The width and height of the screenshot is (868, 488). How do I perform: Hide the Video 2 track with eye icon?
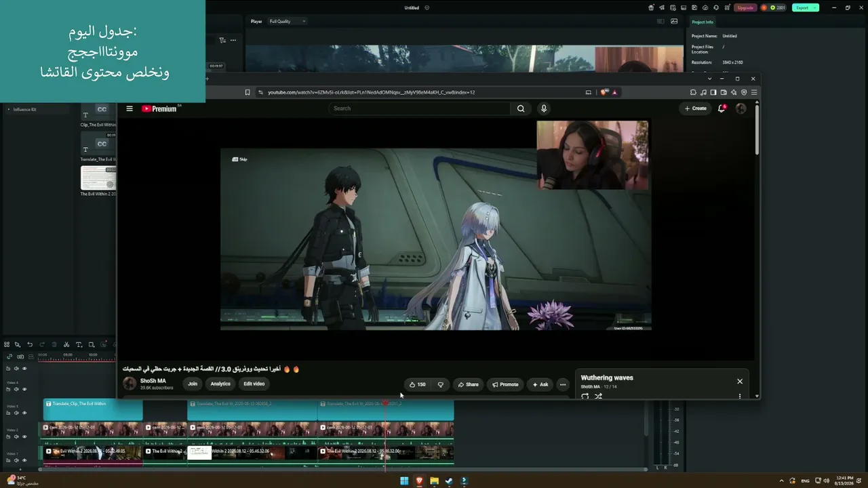24,436
